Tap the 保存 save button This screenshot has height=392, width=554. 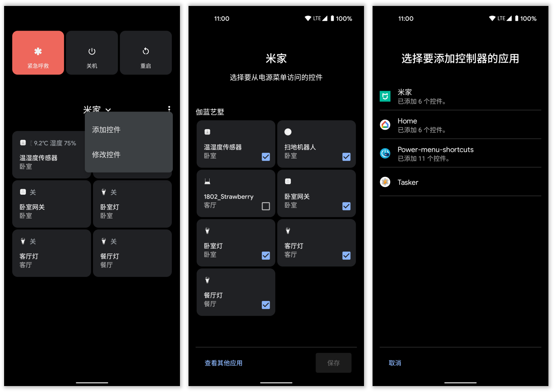(x=334, y=363)
